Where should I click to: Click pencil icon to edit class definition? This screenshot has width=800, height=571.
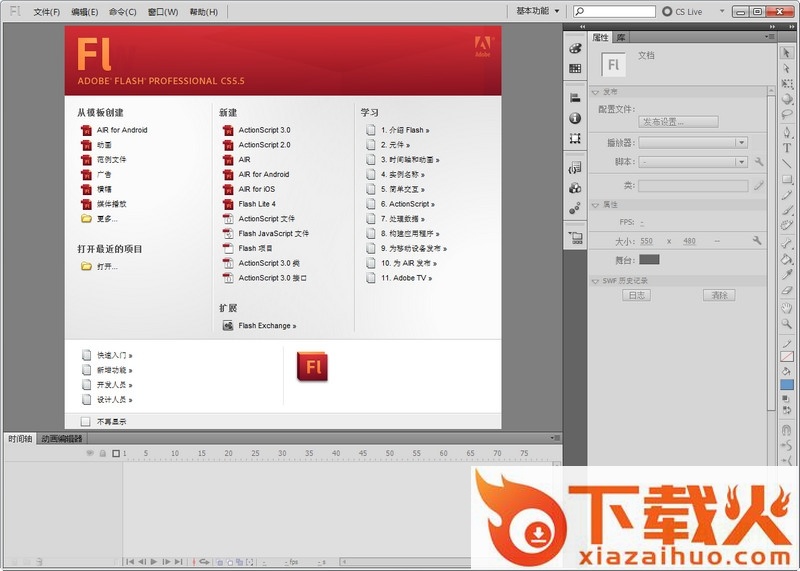(759, 186)
